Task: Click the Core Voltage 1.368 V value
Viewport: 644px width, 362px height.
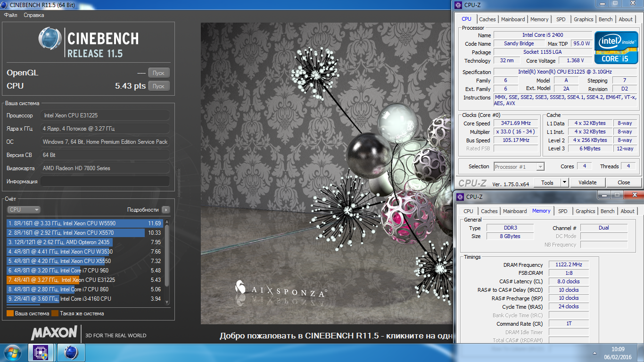Action: click(x=575, y=61)
